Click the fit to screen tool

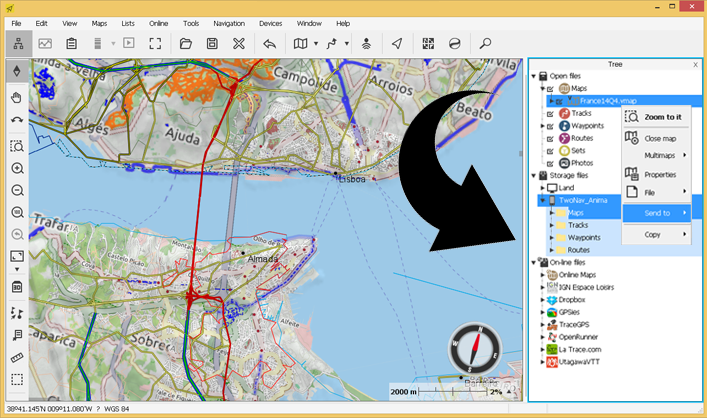pos(17,256)
